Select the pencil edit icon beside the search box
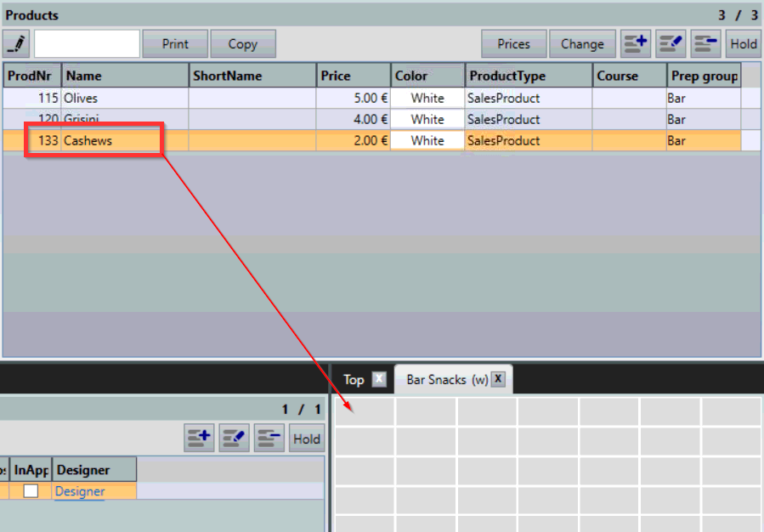 point(15,43)
